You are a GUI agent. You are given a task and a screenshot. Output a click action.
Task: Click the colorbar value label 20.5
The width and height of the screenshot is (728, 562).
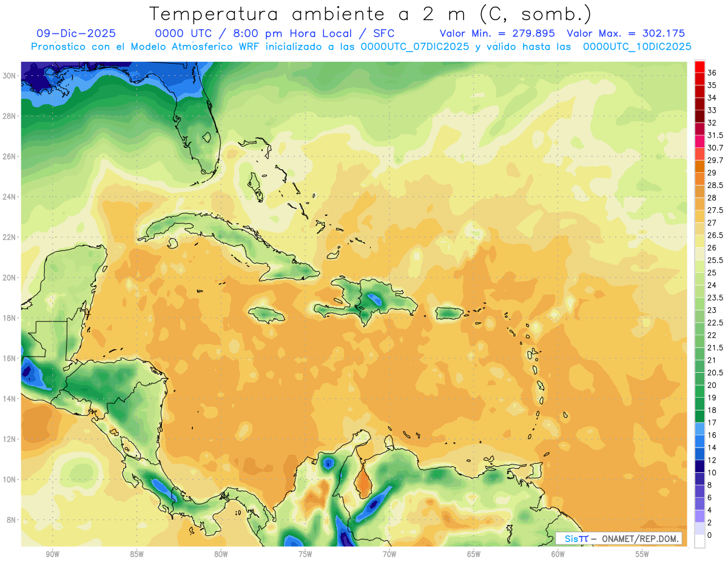715,372
